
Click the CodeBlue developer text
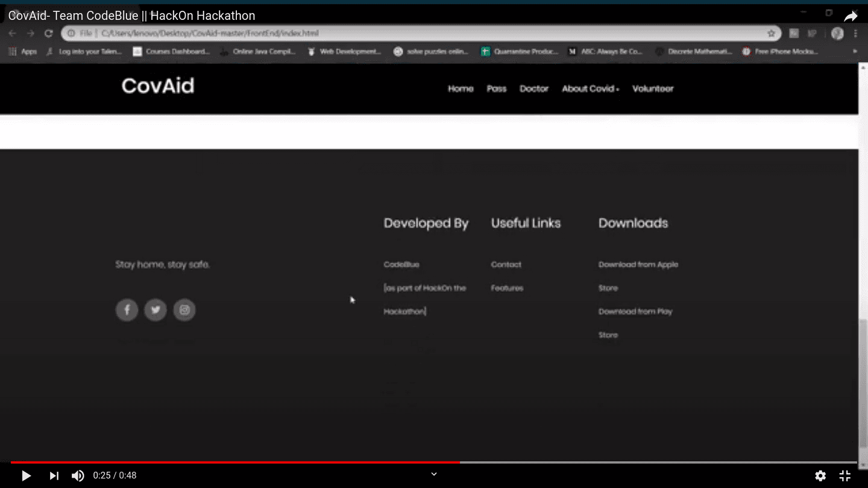tap(401, 264)
